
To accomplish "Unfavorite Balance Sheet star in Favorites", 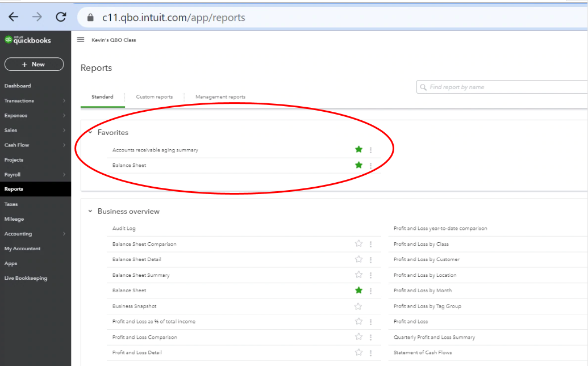I will 358,165.
